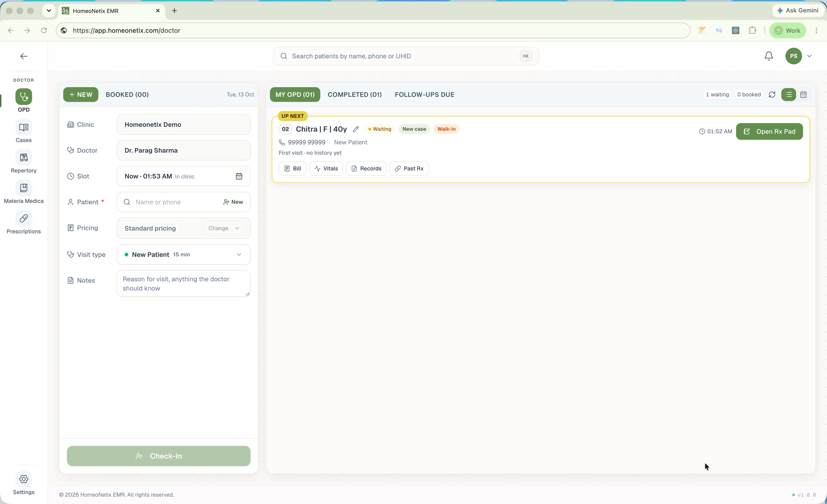
Task: Open the Settings gear icon
Action: click(24, 479)
